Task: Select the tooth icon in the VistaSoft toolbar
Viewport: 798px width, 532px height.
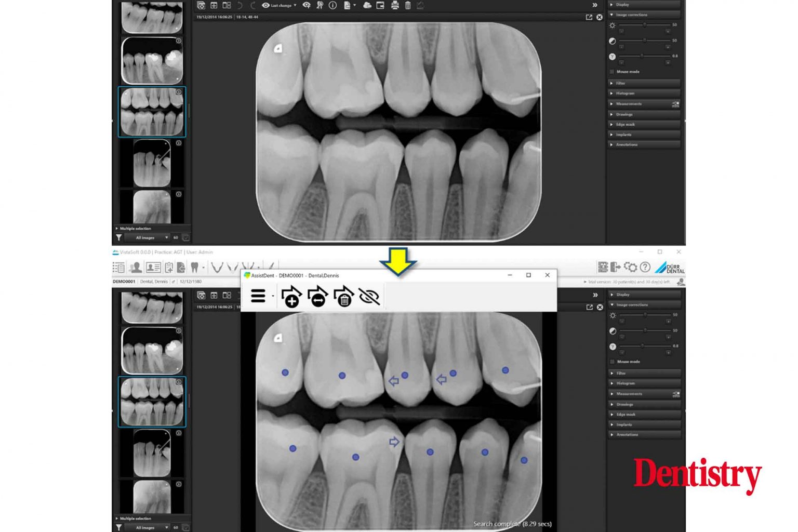Action: [x=195, y=267]
